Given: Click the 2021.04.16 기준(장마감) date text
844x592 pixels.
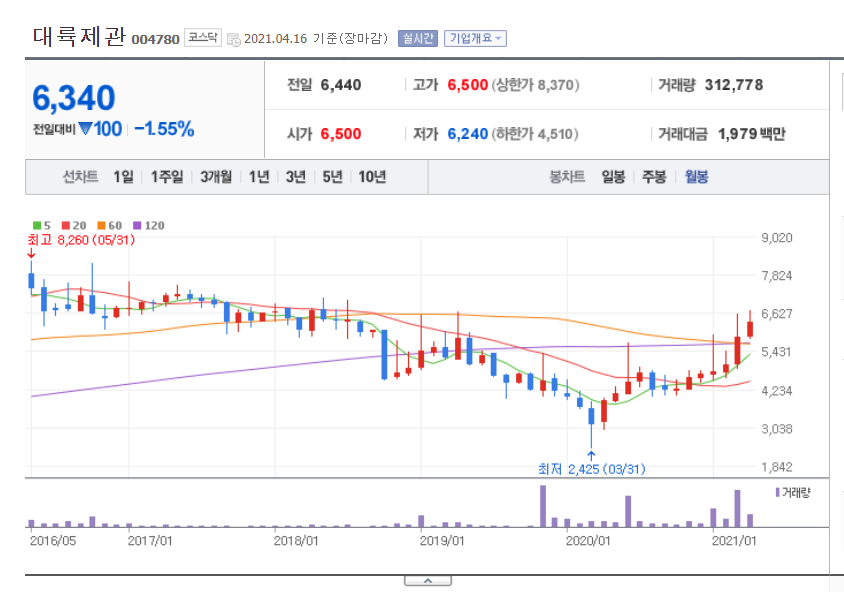Looking at the screenshot, I should [315, 39].
